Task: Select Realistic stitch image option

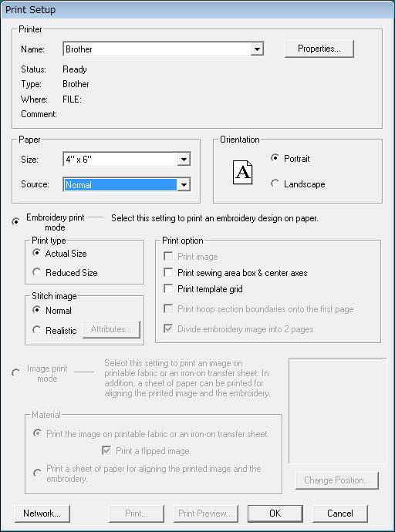Action: [x=37, y=330]
